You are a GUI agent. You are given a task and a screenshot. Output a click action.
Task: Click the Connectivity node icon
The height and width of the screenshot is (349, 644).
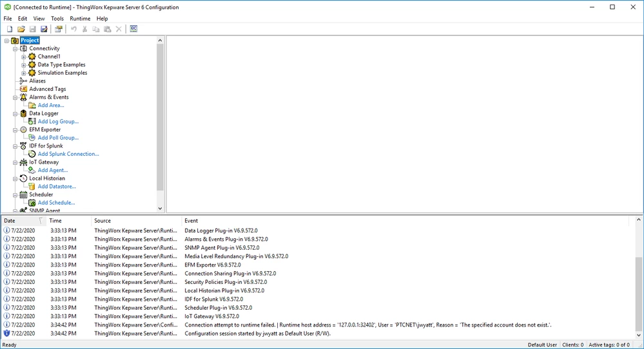coord(23,48)
